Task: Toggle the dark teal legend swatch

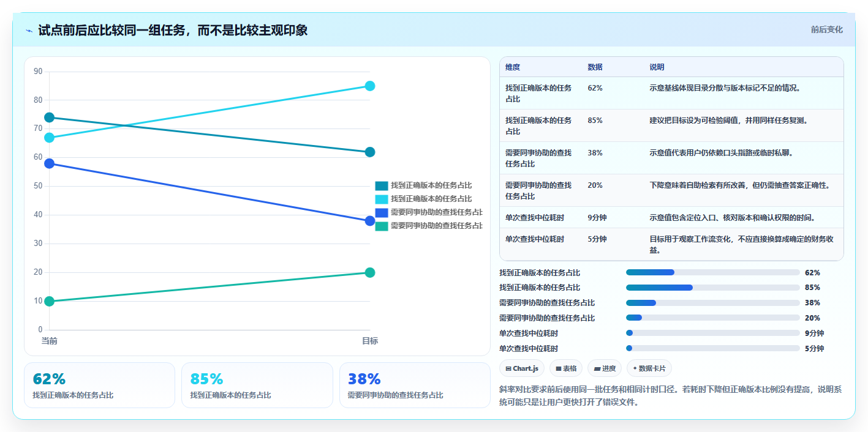Action: (x=382, y=185)
